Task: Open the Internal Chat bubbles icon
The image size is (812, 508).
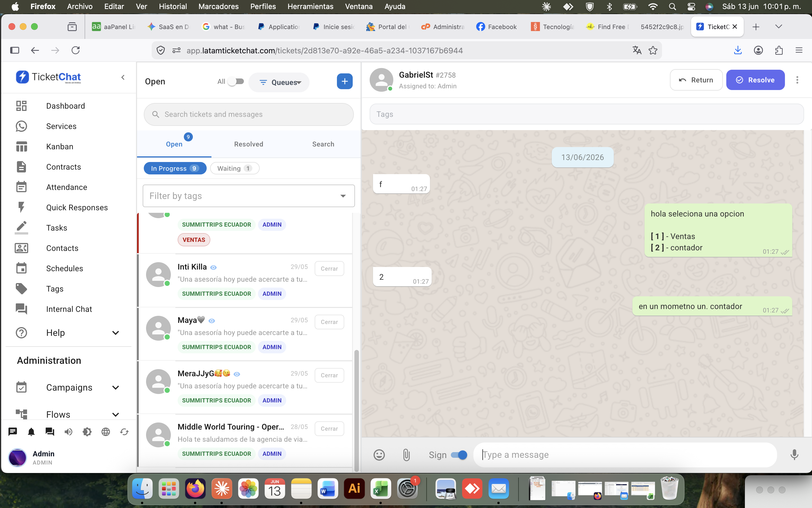Action: point(21,309)
